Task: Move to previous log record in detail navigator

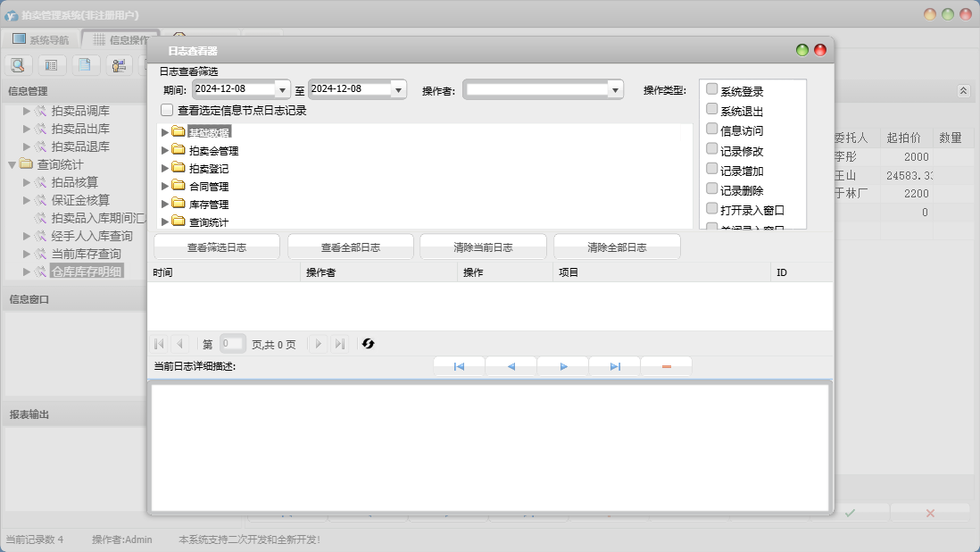Action: click(511, 366)
